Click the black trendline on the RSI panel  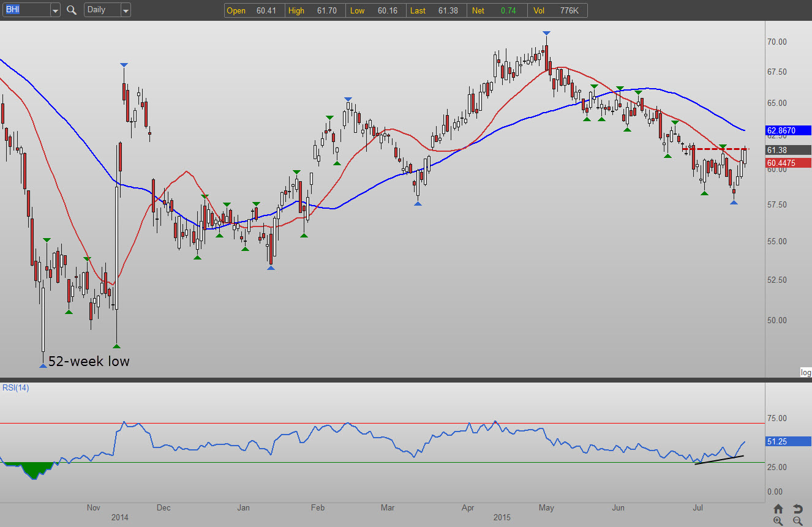[x=720, y=460]
